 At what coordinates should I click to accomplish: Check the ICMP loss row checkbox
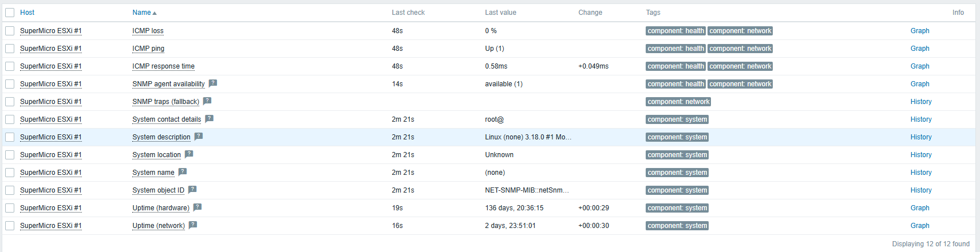tap(10, 31)
